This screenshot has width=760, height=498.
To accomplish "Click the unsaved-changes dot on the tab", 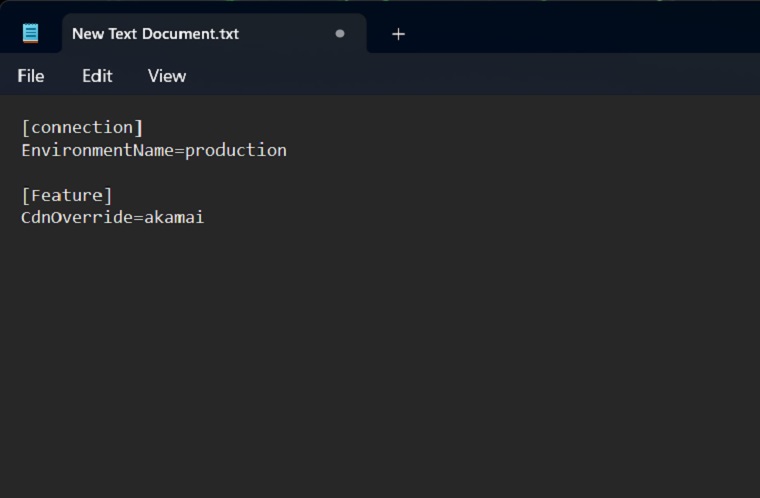I will pos(340,34).
